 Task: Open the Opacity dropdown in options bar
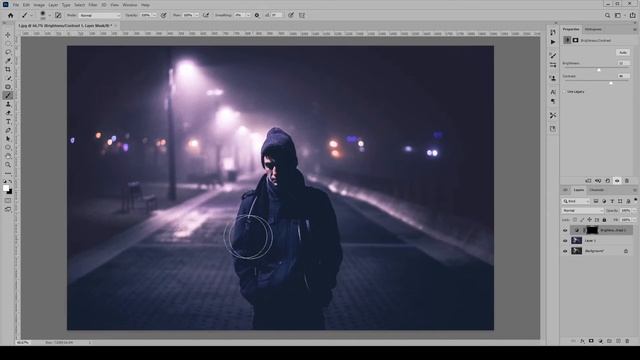click(154, 15)
